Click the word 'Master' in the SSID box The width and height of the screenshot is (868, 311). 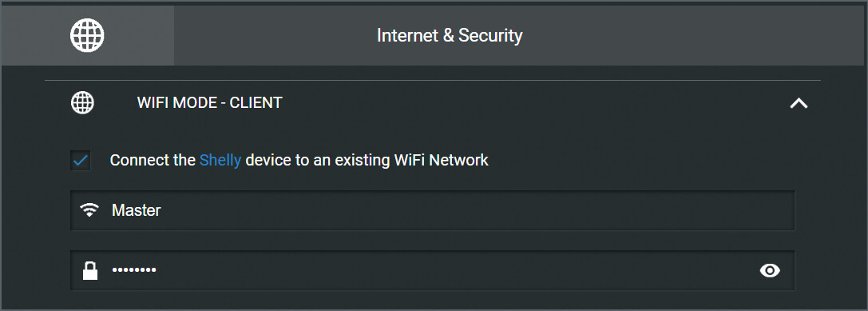(x=137, y=210)
